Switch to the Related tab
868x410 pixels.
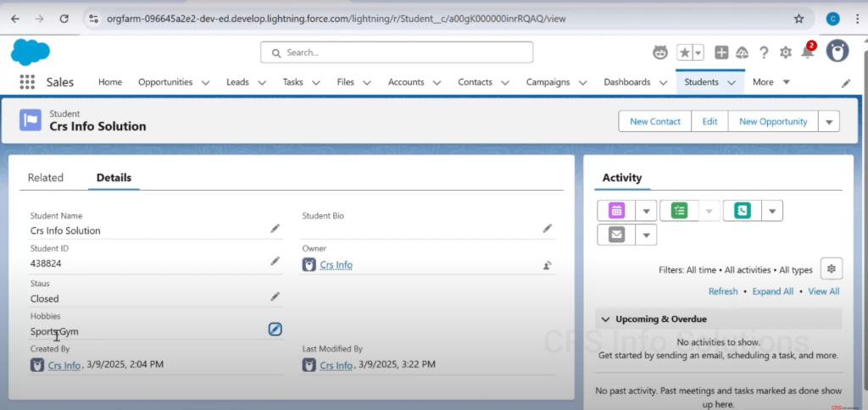[46, 178]
